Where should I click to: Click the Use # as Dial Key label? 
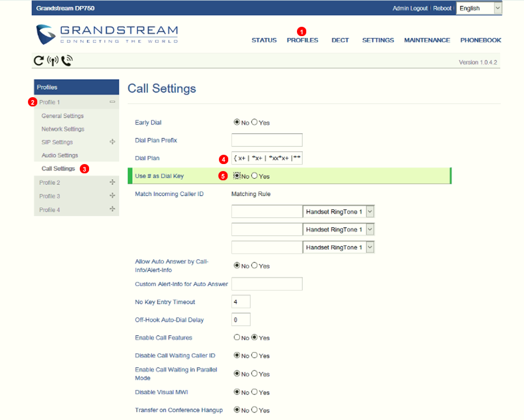point(160,176)
